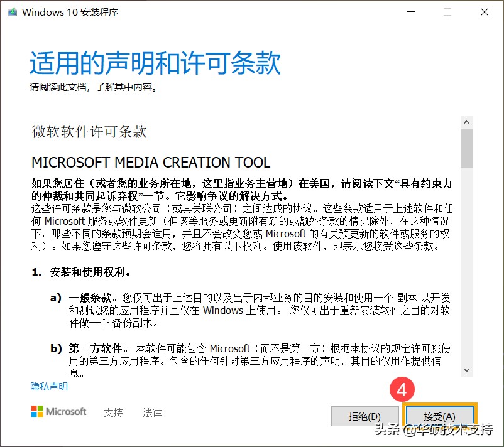This screenshot has height=447, width=504.
Task: Open the 隐私声明 privacy statement link
Action: pyautogui.click(x=49, y=386)
